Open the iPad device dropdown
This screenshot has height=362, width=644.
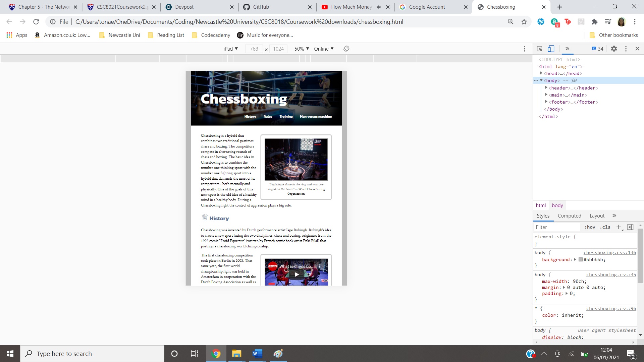point(230,49)
